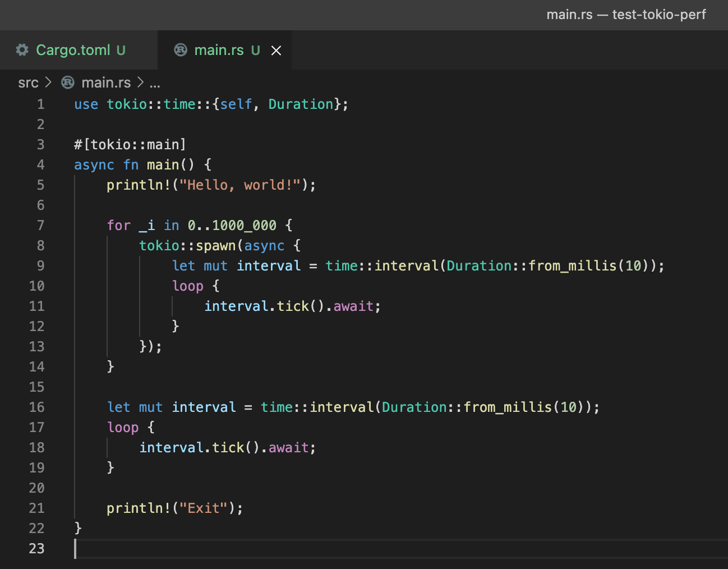Click the 'use' keyword on line 1
The height and width of the screenshot is (569, 728).
point(86,104)
